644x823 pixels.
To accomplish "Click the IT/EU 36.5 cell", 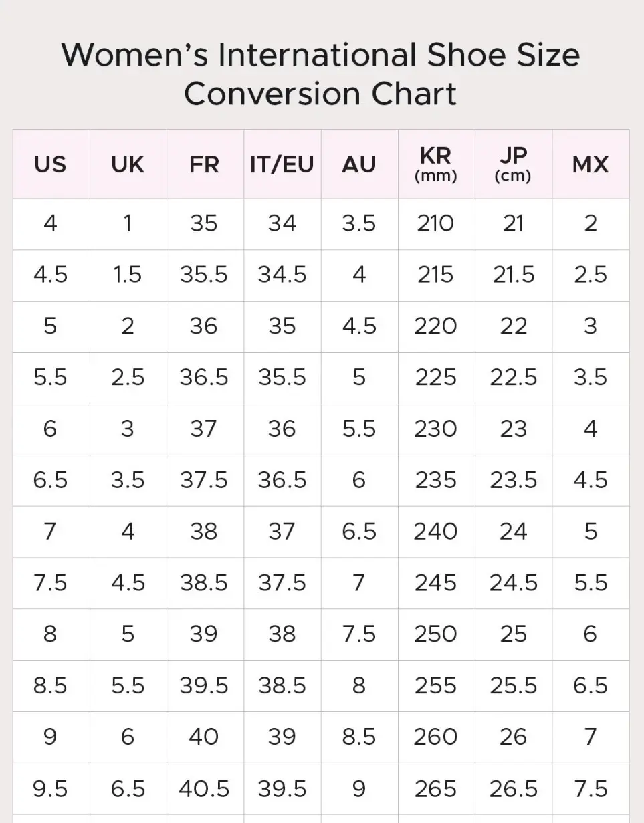I will click(x=282, y=481).
